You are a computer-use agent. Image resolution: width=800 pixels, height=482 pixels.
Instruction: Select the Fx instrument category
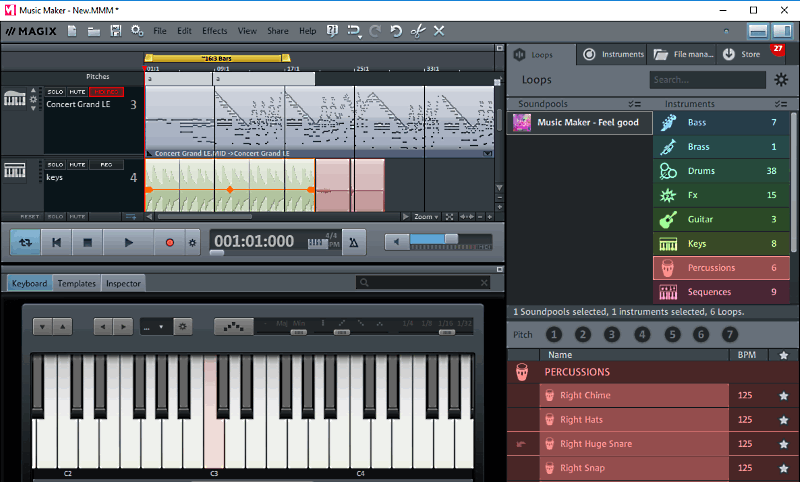[721, 195]
